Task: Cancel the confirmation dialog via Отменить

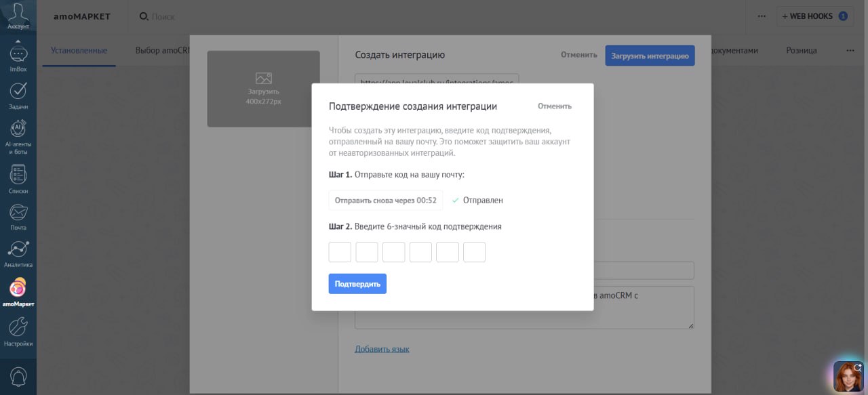Action: (555, 106)
